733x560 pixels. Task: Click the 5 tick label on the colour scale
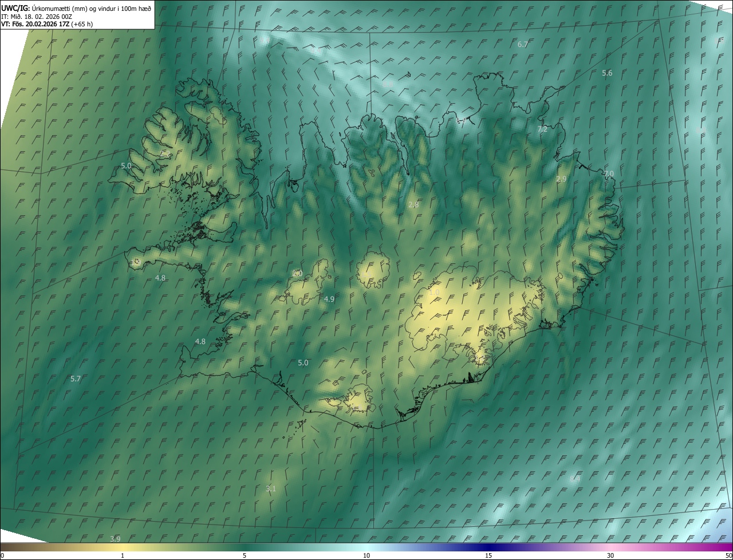pos(245,556)
